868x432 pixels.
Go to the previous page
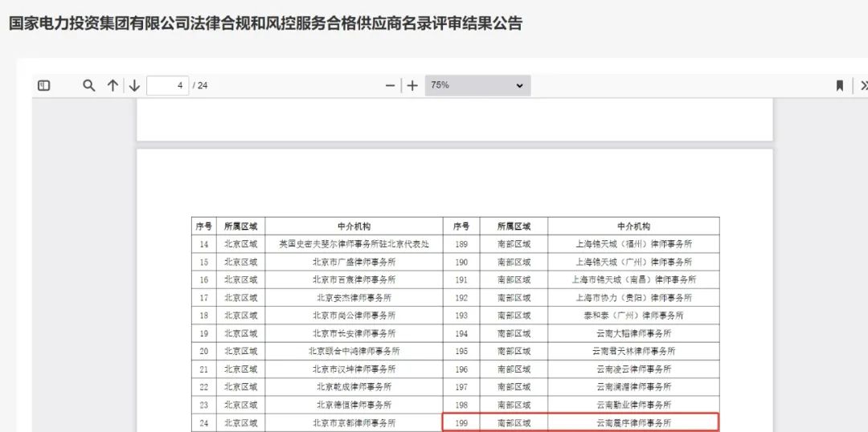tap(113, 86)
